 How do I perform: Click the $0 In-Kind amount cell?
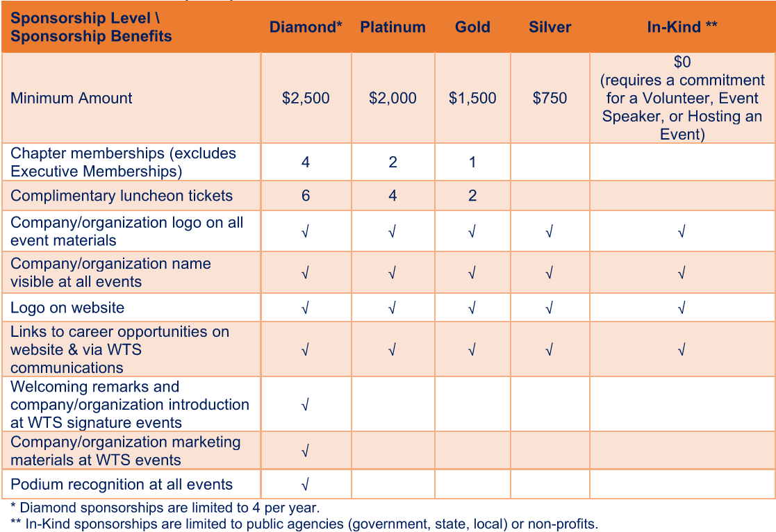click(682, 98)
